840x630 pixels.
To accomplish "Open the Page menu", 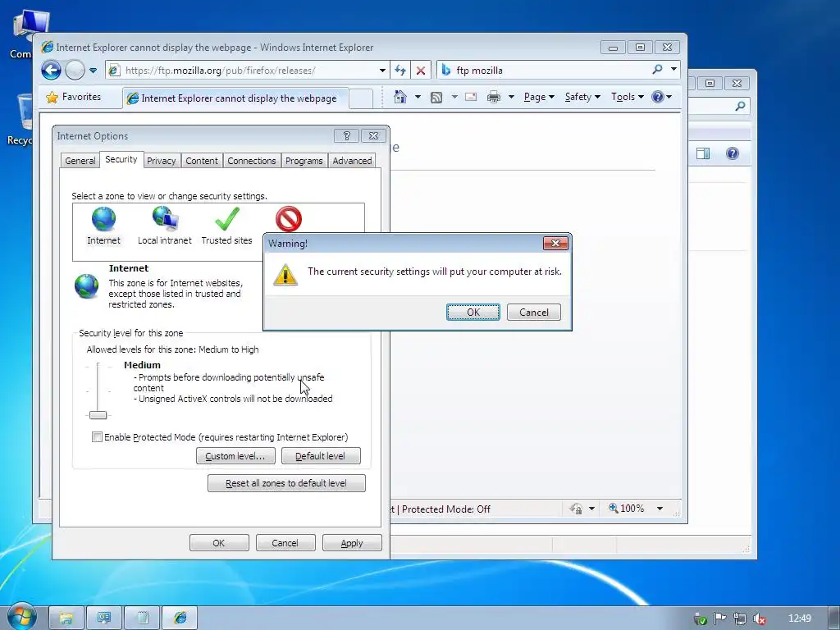I will pyautogui.click(x=539, y=97).
